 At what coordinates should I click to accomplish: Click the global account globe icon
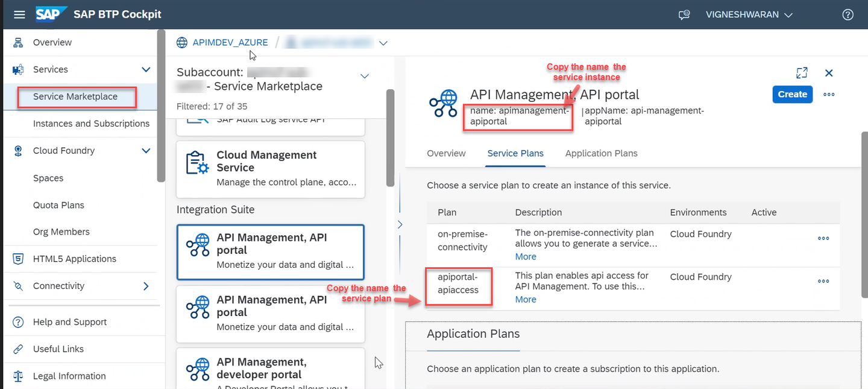tap(182, 43)
